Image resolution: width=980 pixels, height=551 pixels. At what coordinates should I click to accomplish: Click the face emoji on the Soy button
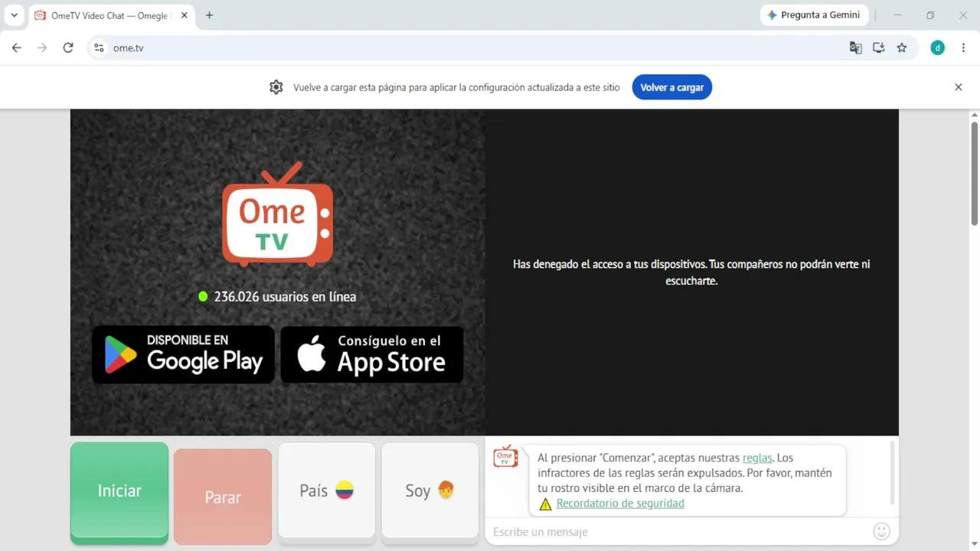[446, 490]
